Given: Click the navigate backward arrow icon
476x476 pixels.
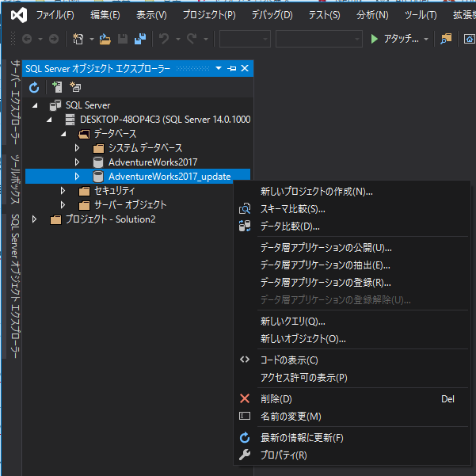Looking at the screenshot, I should pyautogui.click(x=27, y=39).
